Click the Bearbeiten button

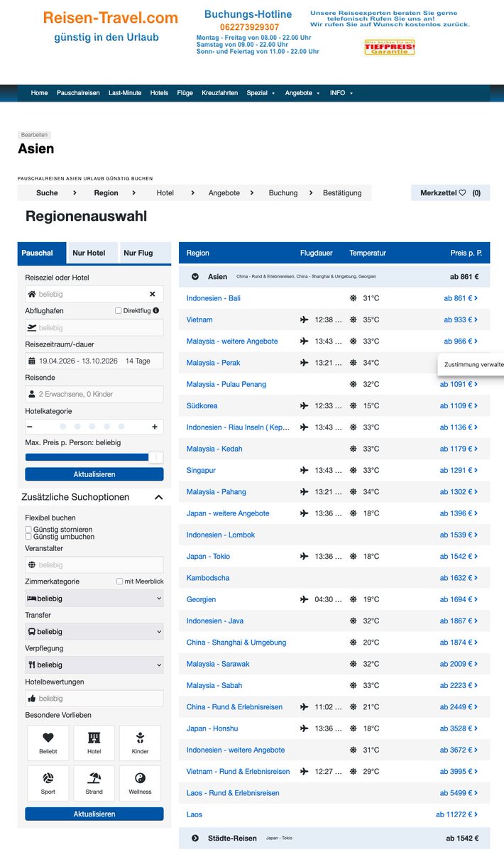34,134
